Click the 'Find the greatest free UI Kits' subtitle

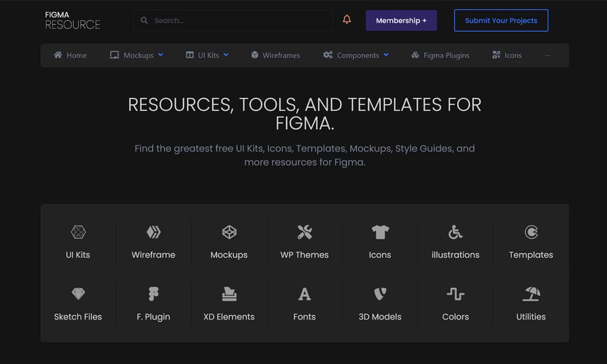[305, 155]
